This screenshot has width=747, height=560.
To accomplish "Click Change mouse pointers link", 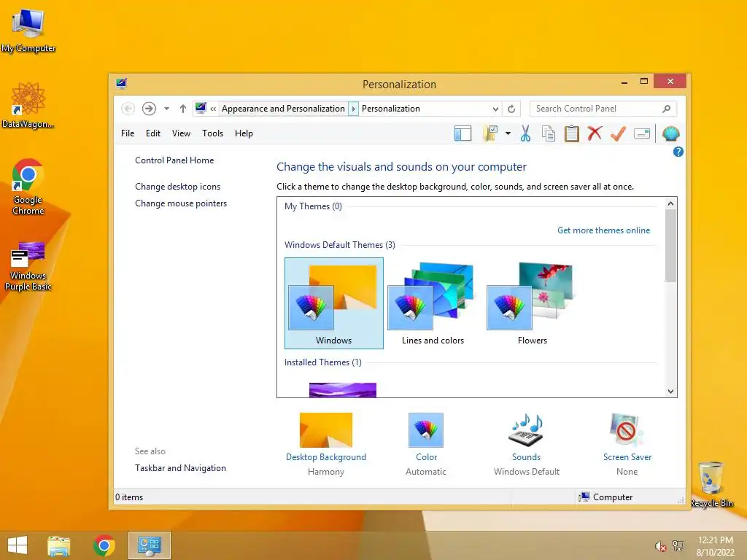I will pyautogui.click(x=181, y=203).
